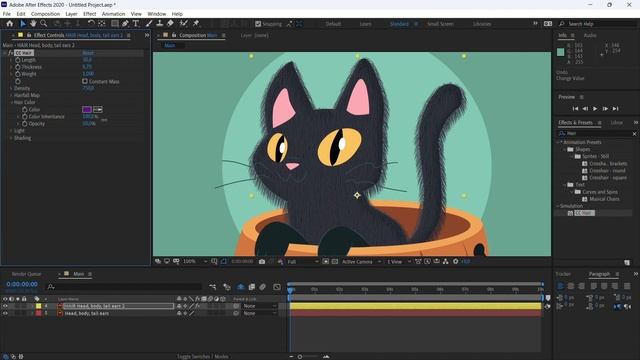
Task: Open the purple Hair Color swatch
Action: (87, 109)
